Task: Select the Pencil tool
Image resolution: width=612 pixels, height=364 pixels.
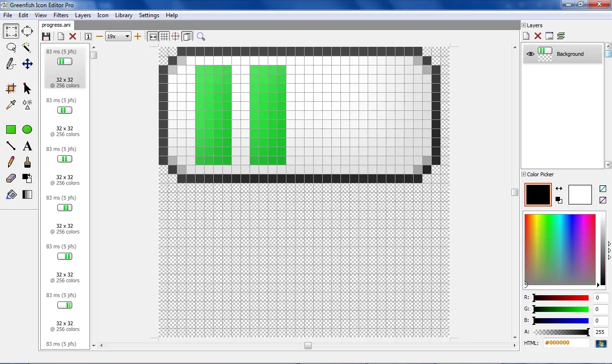Action: [x=11, y=162]
